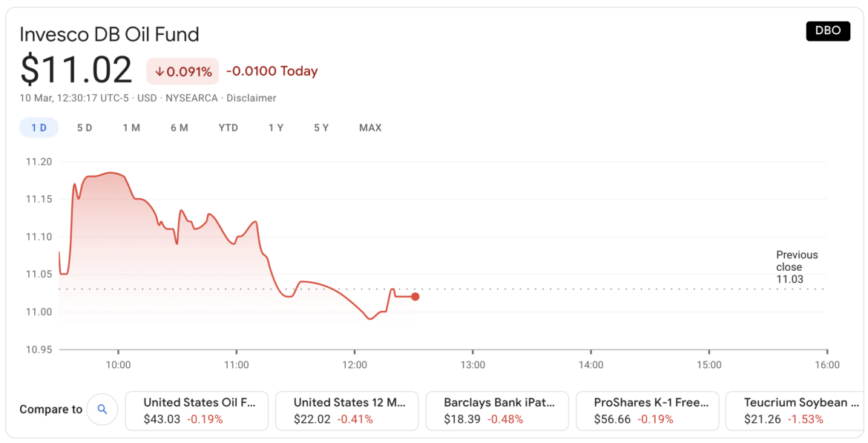Viewport: 868px width, 443px height.
Task: Click the Previous close 11.03 label
Action: pyautogui.click(x=796, y=266)
